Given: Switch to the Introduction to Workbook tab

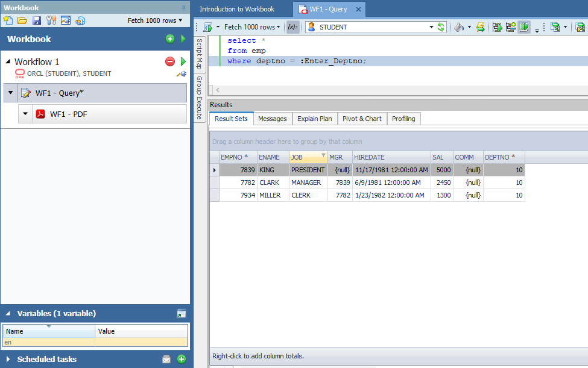Looking at the screenshot, I should point(237,9).
